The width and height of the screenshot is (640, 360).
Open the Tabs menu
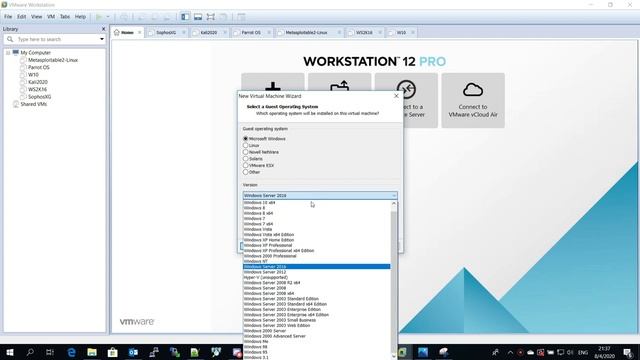65,17
